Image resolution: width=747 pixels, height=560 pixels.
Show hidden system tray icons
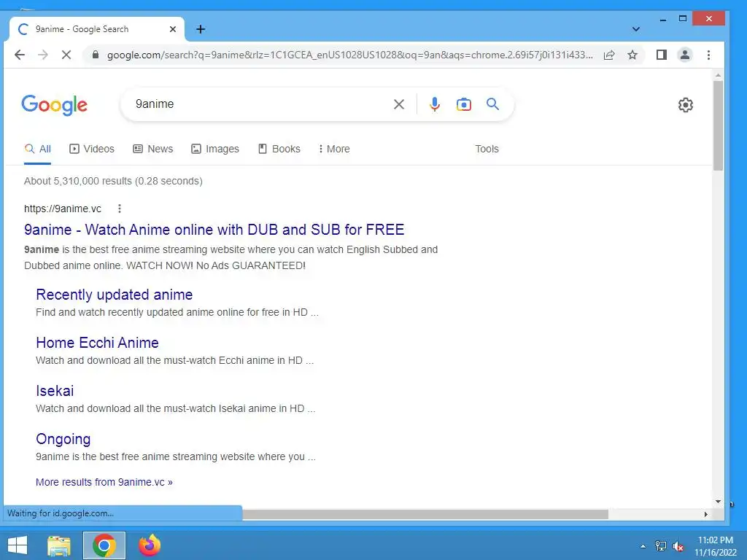[x=643, y=546]
